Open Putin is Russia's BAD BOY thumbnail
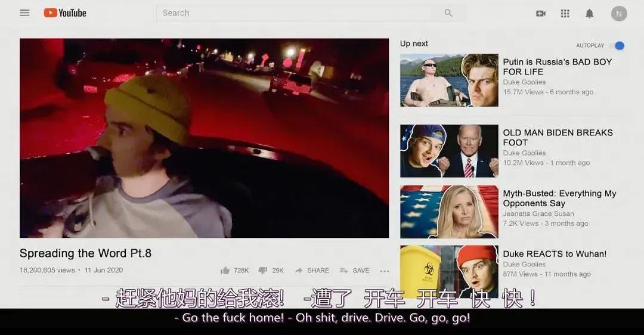644x335 pixels. click(x=449, y=80)
